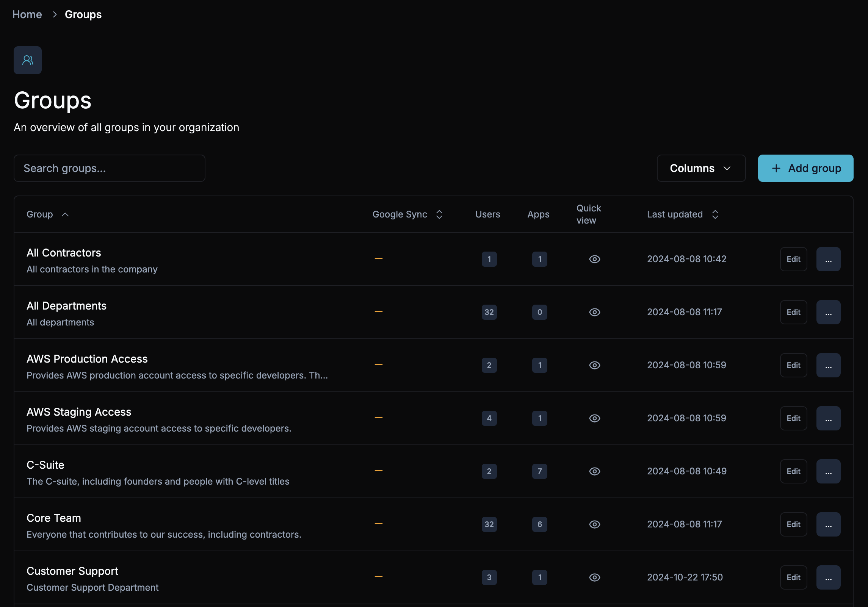
Task: Open more options for AWS Production Access
Action: click(828, 365)
